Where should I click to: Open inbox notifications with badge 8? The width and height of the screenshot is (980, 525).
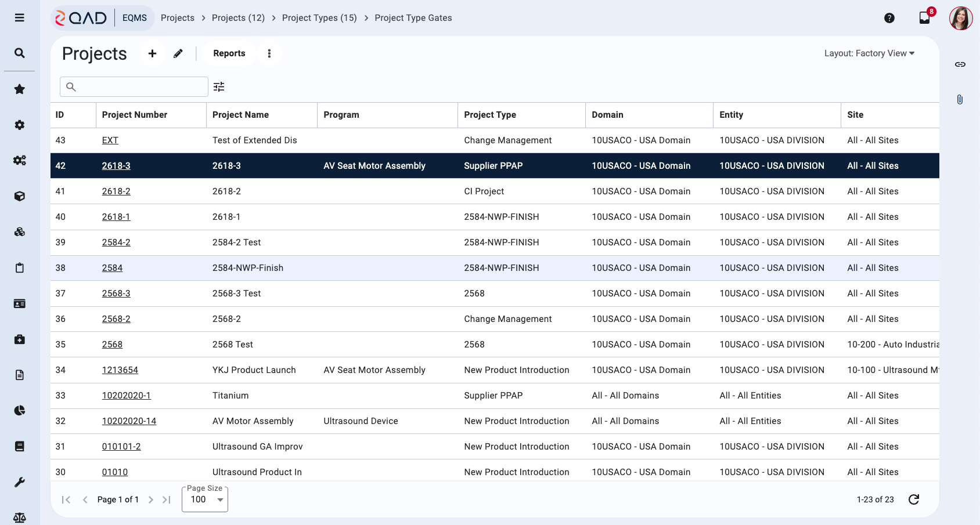point(925,18)
